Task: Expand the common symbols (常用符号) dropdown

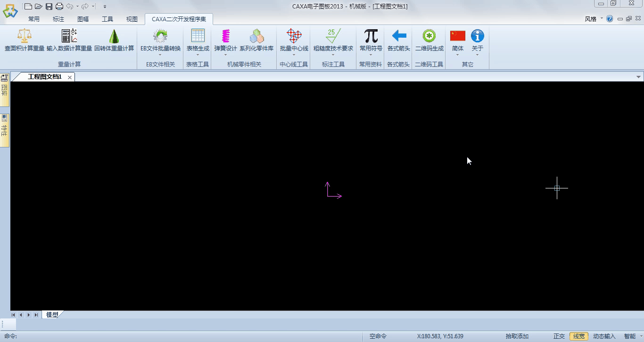Action: click(x=371, y=55)
